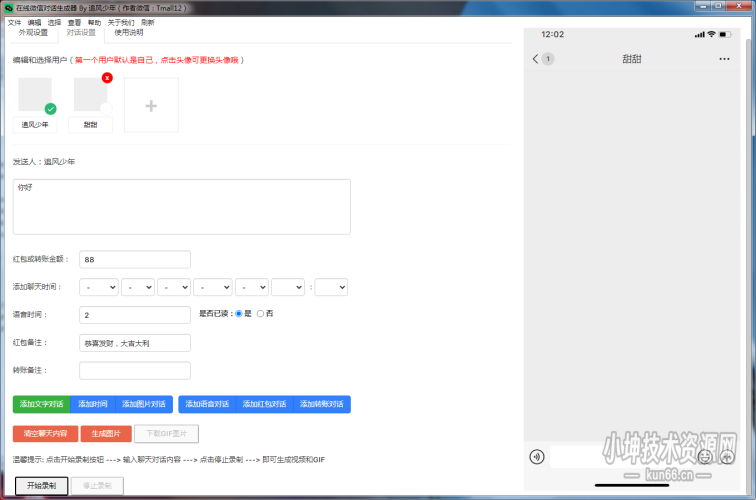Viewport: 756px width, 500px height.
Task: Select the 甜甜 user avatar
Action: (x=90, y=96)
